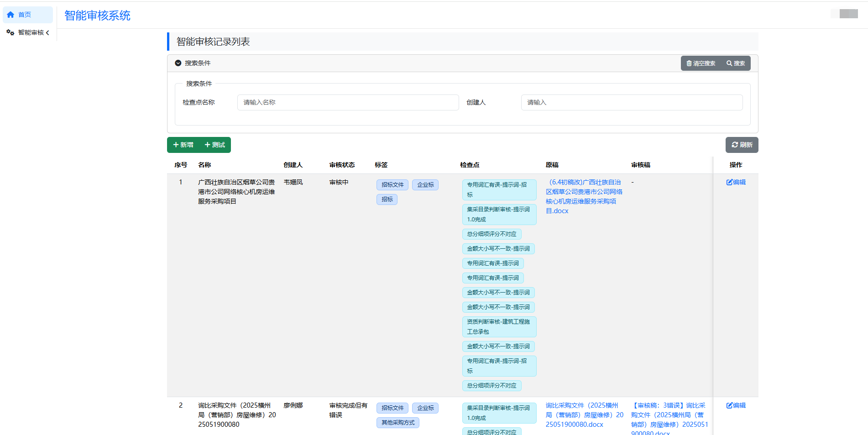This screenshot has width=868, height=435.
Task: Open the 广西壮族自治区烟草 original docx link
Action: 584,196
